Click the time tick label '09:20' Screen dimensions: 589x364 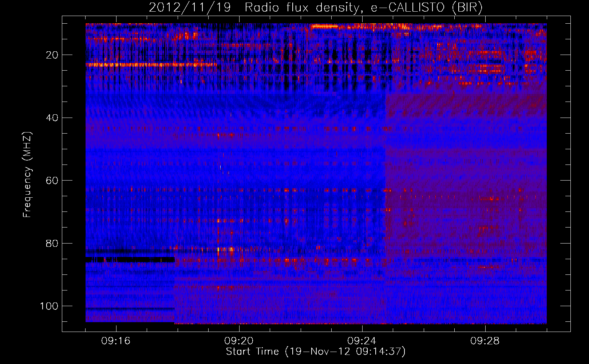click(x=239, y=341)
